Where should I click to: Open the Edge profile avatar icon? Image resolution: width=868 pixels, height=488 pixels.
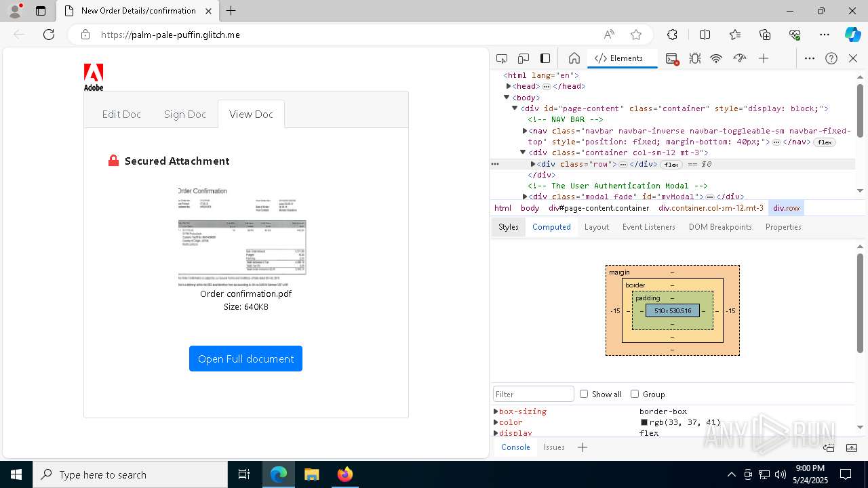[x=14, y=11]
